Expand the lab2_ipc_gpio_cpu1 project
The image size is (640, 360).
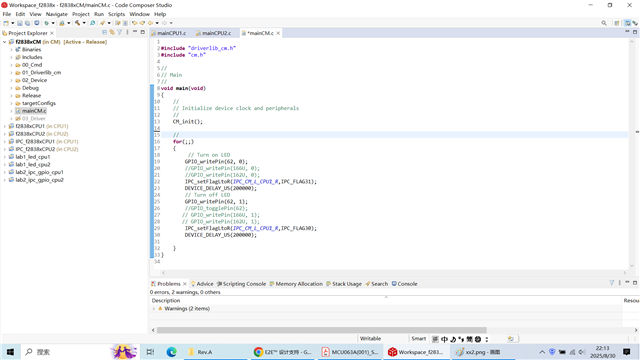(4, 172)
